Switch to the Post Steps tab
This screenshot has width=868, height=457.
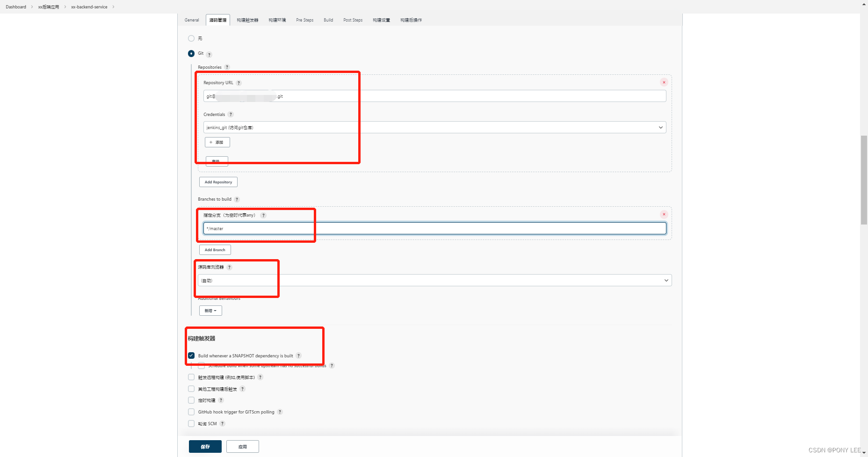353,20
